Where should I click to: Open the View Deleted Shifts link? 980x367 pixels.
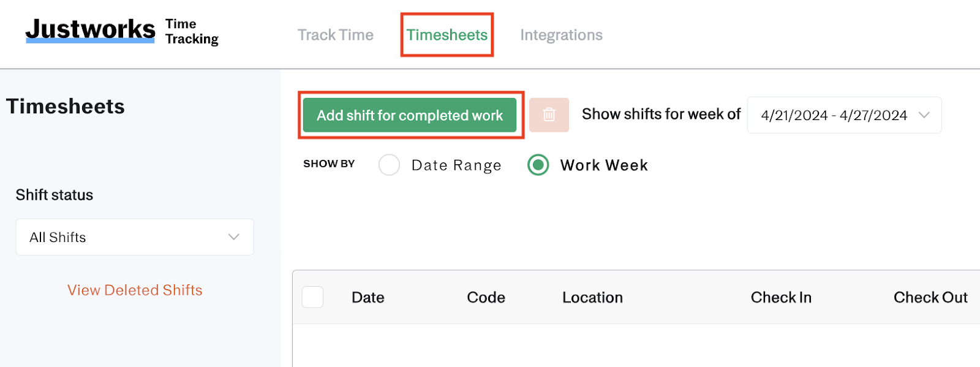point(135,290)
